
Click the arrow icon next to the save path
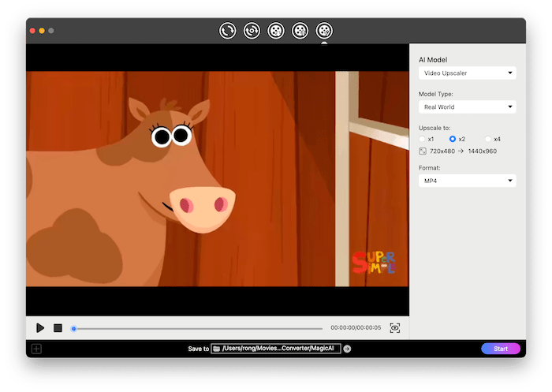pyautogui.click(x=347, y=349)
